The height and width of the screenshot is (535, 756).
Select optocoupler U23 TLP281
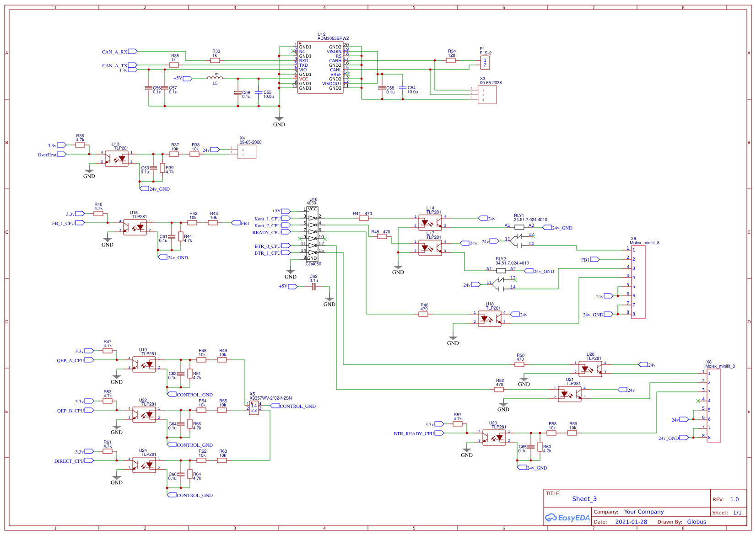click(494, 437)
